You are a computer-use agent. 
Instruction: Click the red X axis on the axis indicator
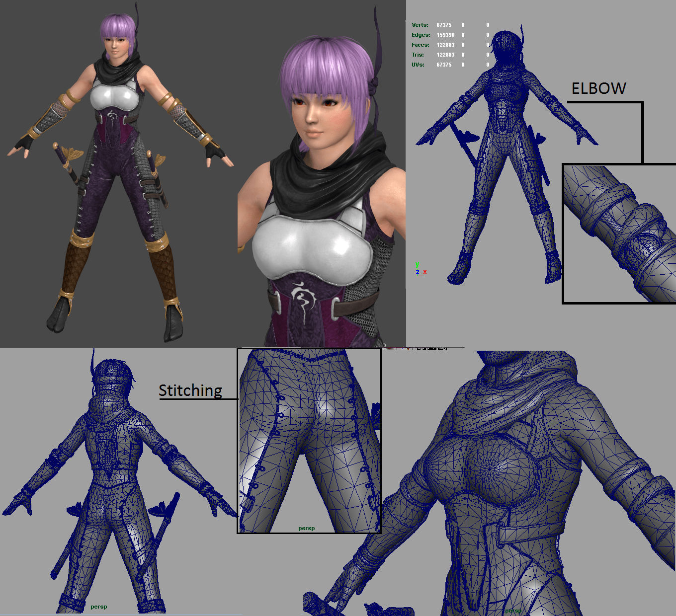point(425,272)
